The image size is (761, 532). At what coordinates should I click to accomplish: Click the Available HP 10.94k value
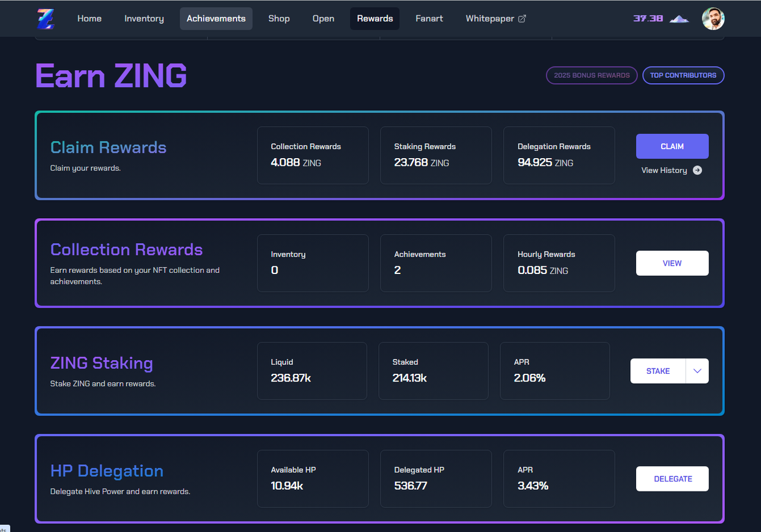(x=287, y=486)
